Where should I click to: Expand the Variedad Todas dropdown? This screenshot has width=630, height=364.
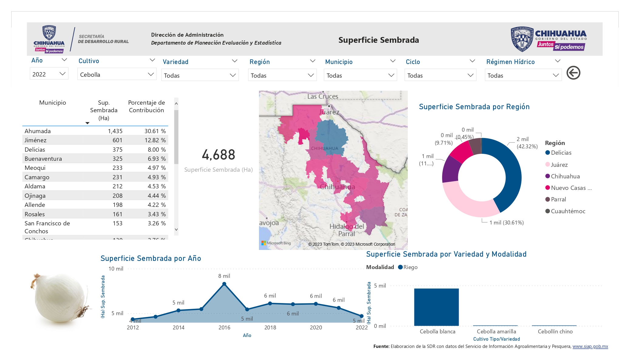[x=200, y=75]
